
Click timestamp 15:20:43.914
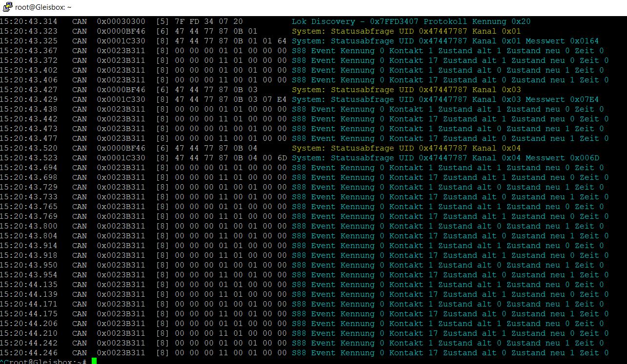(29, 246)
